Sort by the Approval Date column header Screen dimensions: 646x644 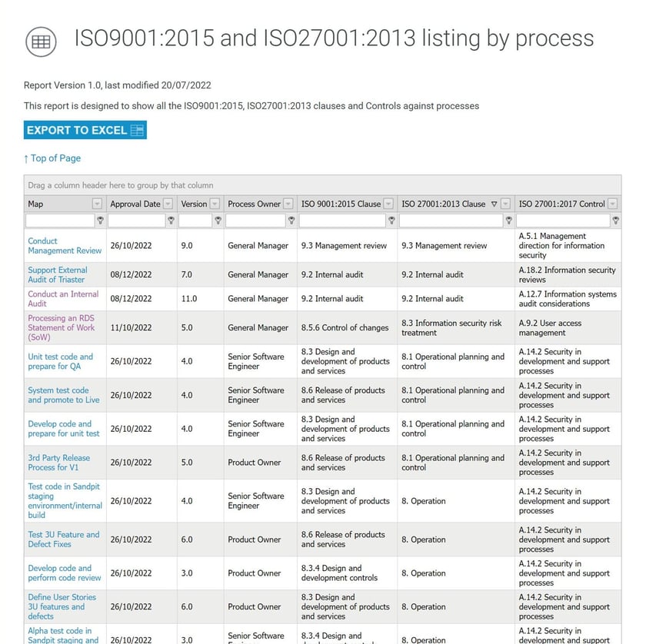(135, 204)
